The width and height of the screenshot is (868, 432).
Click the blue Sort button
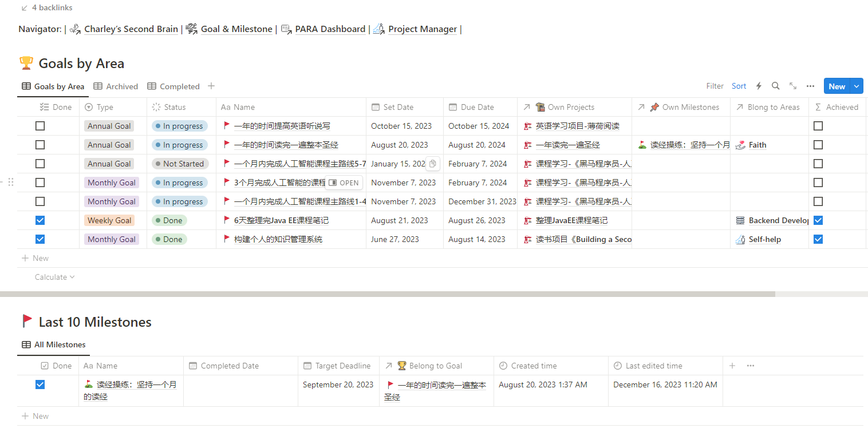(x=739, y=86)
